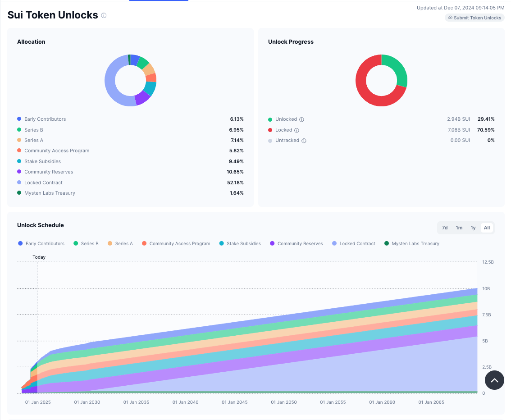Viewport: 511px width, 420px height.
Task: Toggle Series A in the chart legend
Action: click(x=120, y=243)
